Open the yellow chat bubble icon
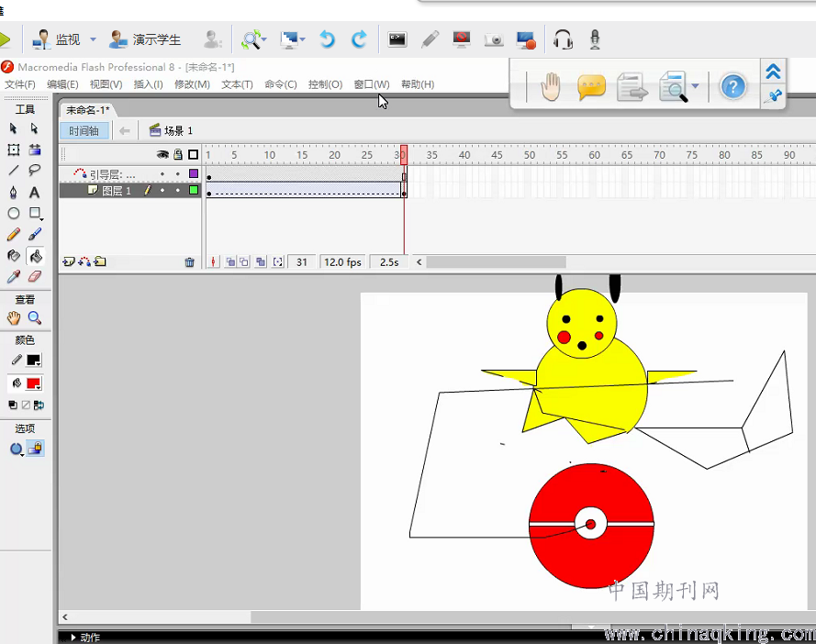 591,87
